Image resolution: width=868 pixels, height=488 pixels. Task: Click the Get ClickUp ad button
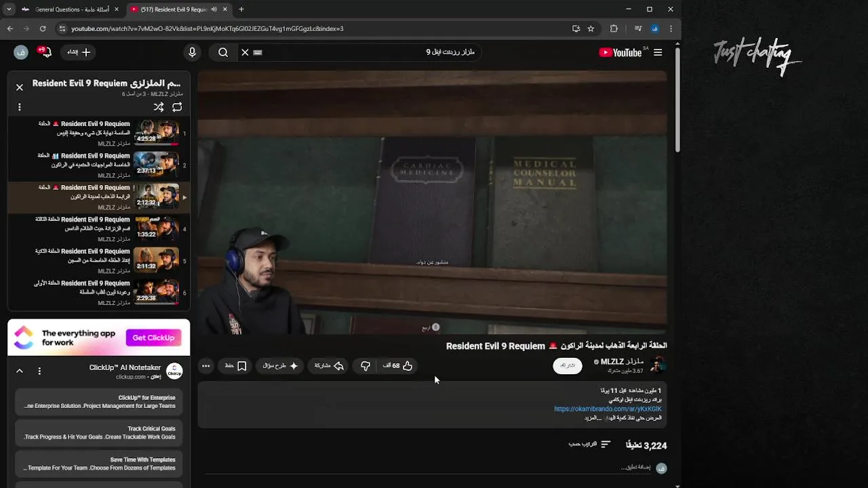click(x=153, y=338)
